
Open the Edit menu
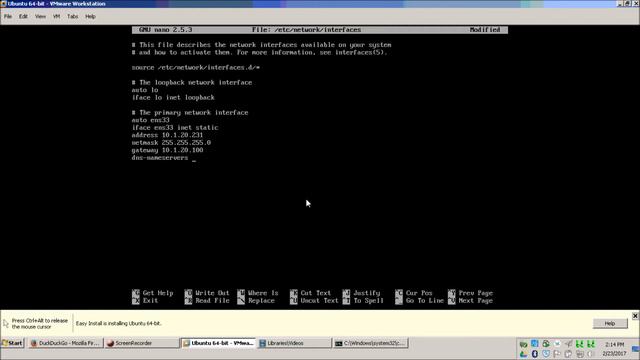tap(23, 16)
